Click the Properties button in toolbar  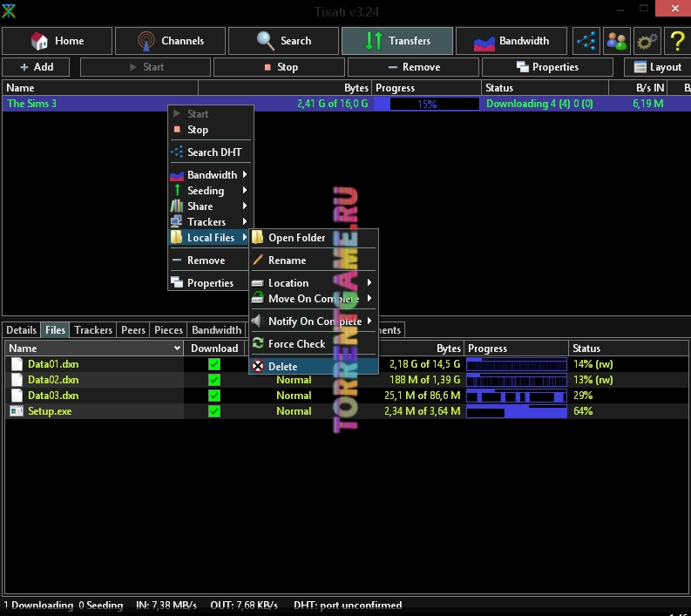coord(547,67)
